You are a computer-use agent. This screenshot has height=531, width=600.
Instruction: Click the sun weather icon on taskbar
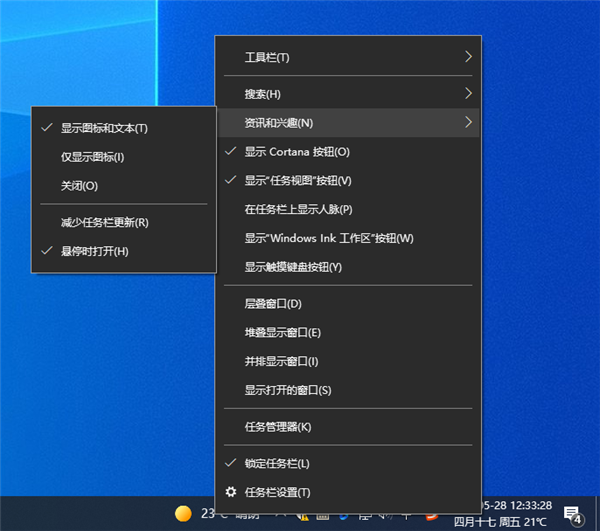[x=183, y=514]
